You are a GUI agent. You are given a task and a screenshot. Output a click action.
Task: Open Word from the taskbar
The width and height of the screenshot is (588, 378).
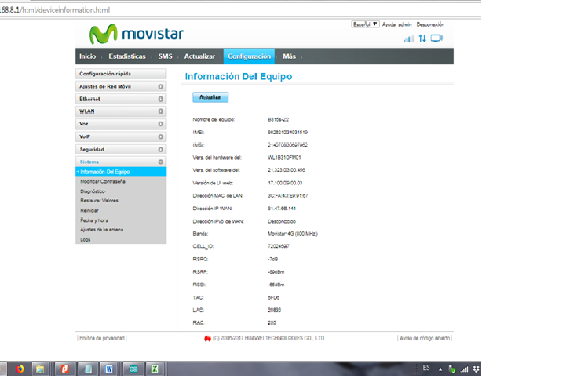(x=109, y=369)
